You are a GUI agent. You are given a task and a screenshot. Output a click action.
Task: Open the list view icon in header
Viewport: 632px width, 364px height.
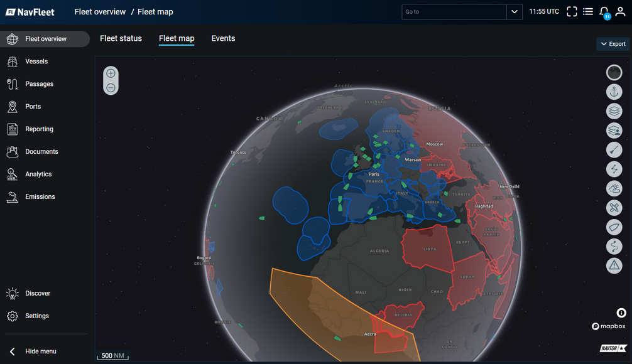point(587,12)
